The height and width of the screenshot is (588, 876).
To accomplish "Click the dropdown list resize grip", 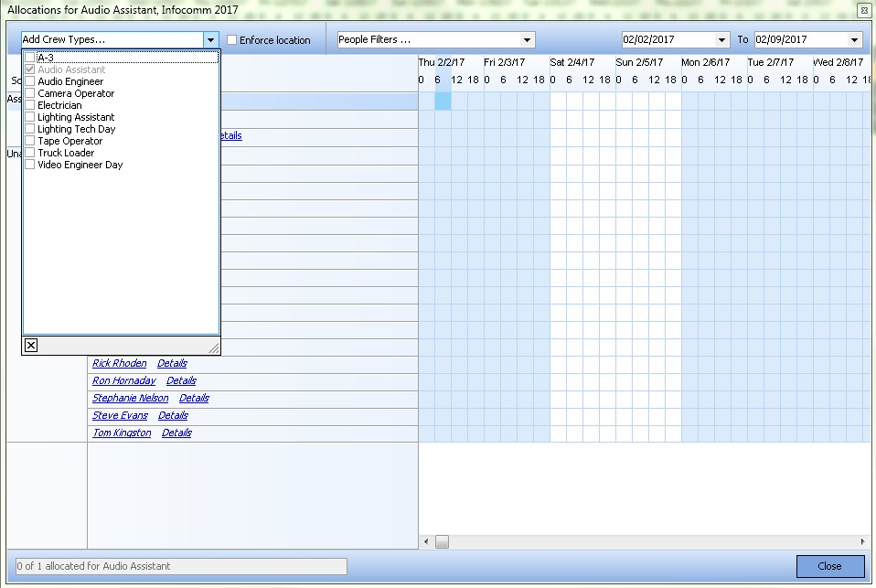I will (213, 348).
